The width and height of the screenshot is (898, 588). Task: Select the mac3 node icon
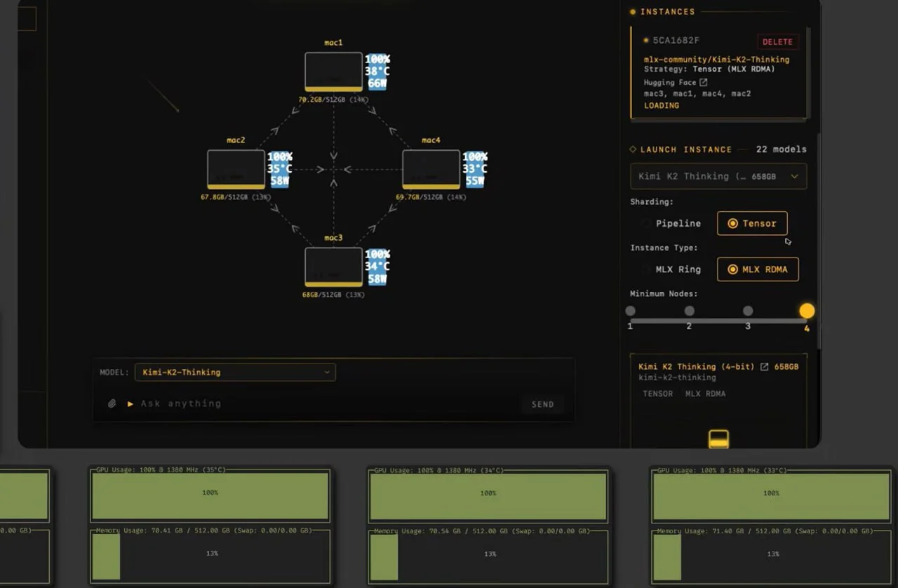click(333, 267)
